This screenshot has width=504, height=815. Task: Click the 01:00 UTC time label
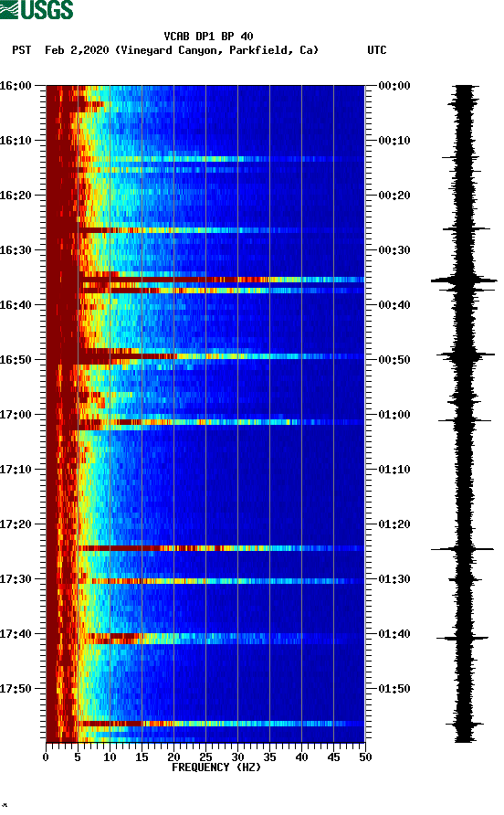394,415
